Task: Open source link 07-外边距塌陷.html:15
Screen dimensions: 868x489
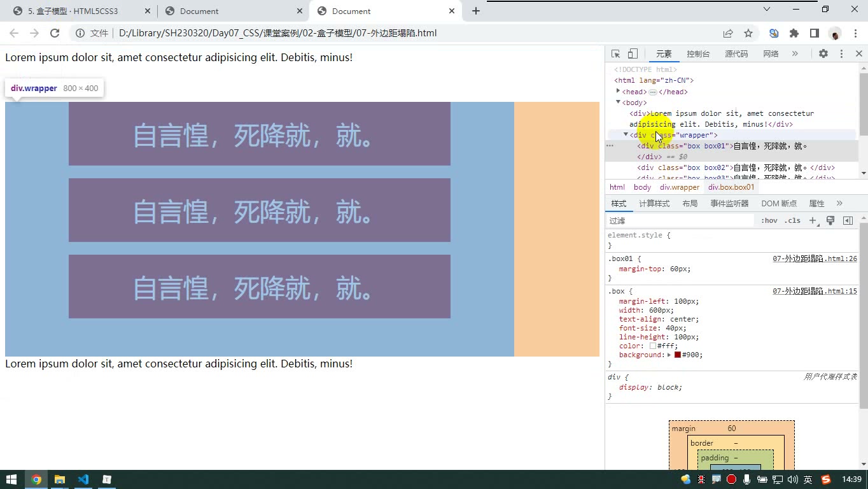Action: (815, 292)
